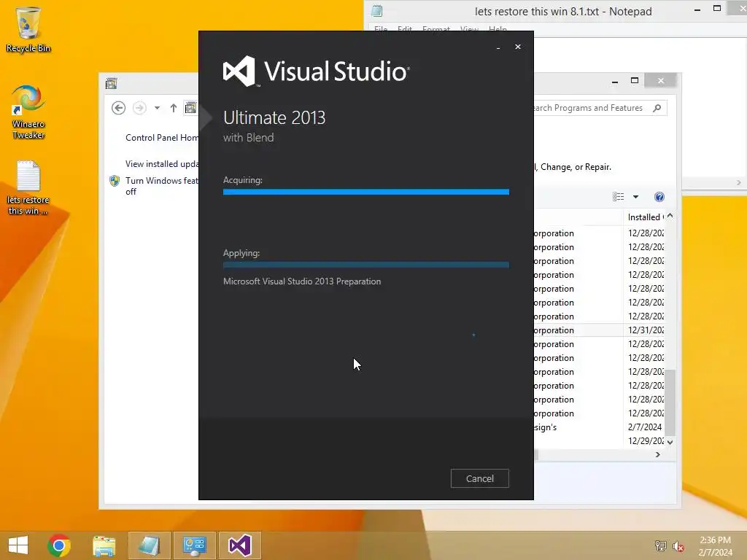The image size is (747, 560).
Task: Cancel the Visual Studio installation
Action: coord(480,478)
